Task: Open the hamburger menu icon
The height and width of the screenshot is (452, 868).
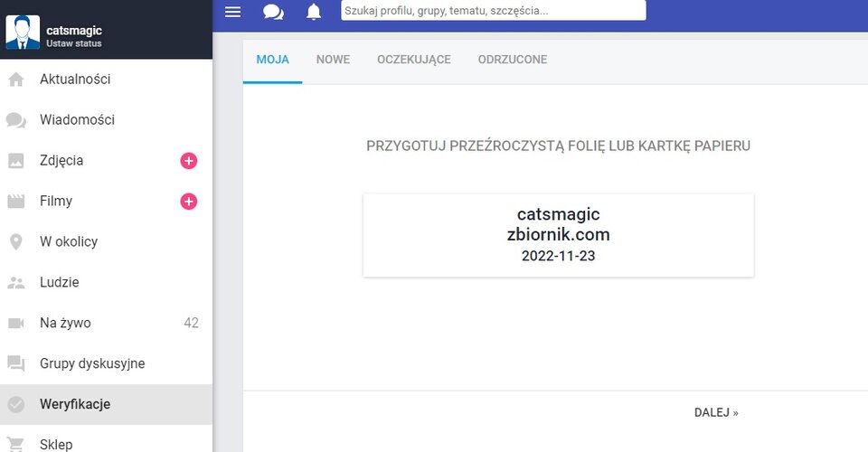Action: [232, 11]
